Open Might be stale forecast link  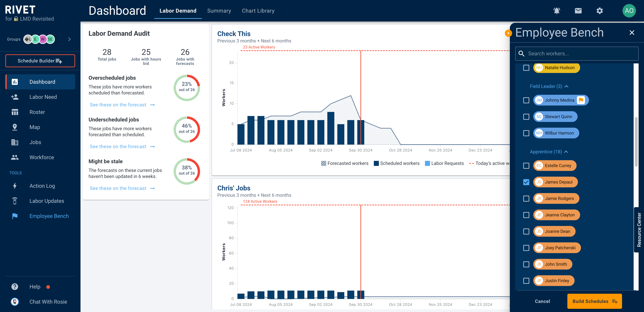122,188
